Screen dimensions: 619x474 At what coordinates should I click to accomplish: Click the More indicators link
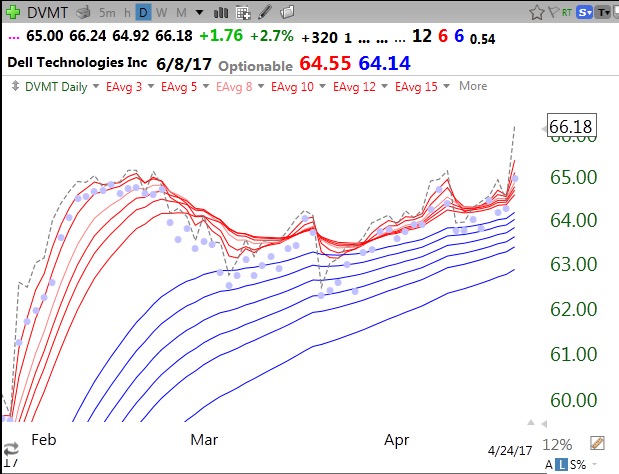(x=473, y=86)
